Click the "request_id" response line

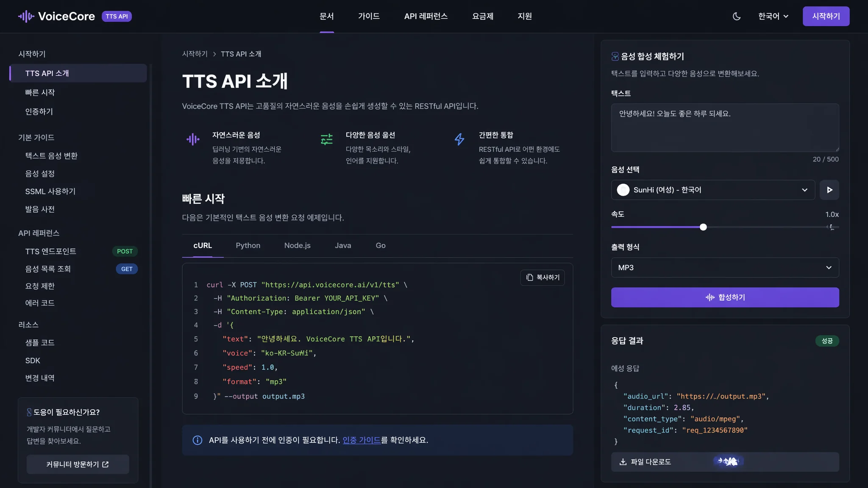pyautogui.click(x=685, y=430)
